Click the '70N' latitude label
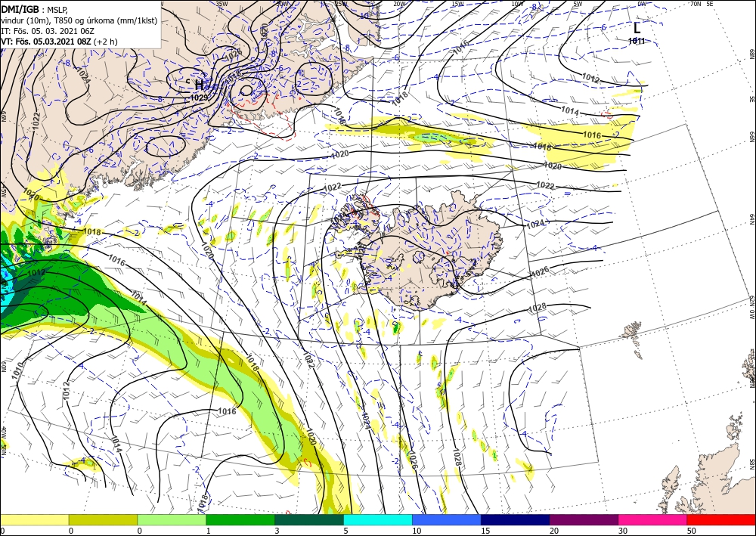Screen dimensions: 756x536 [696, 4]
